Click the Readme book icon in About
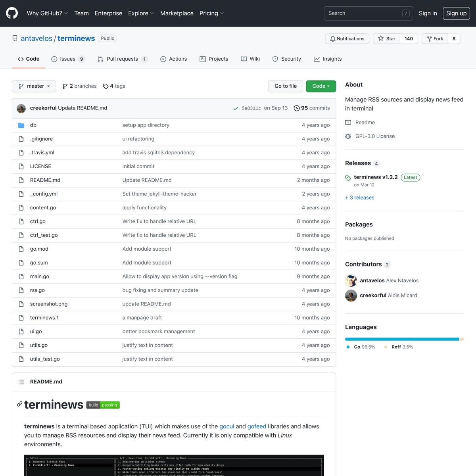 click(x=349, y=122)
